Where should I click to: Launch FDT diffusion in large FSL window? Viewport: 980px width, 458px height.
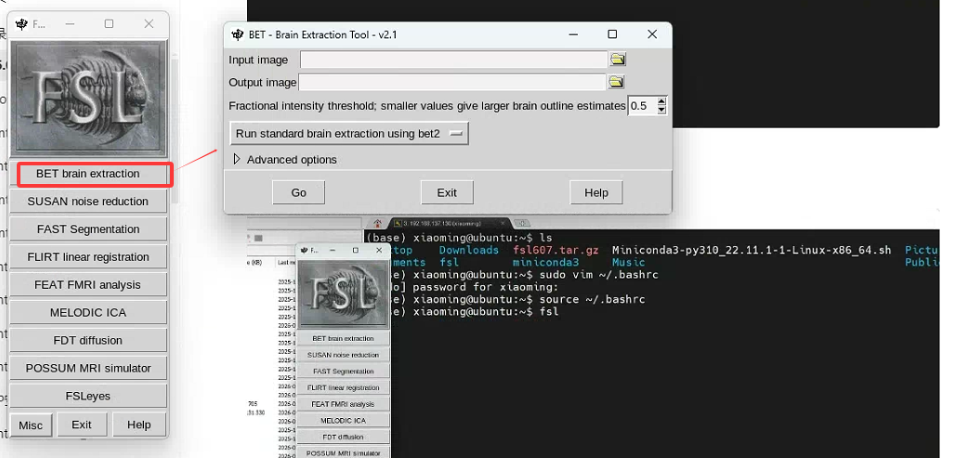[x=88, y=341]
